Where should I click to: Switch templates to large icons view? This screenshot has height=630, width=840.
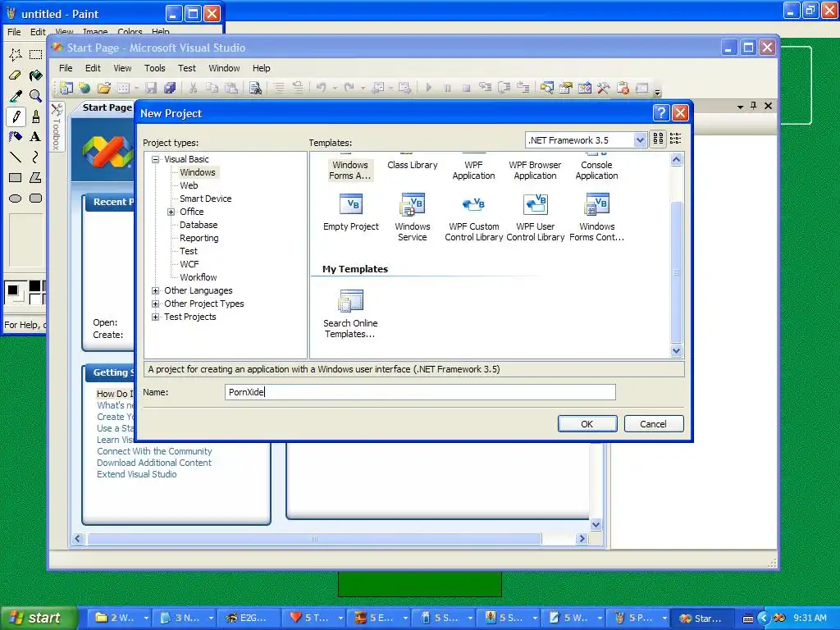click(x=658, y=139)
